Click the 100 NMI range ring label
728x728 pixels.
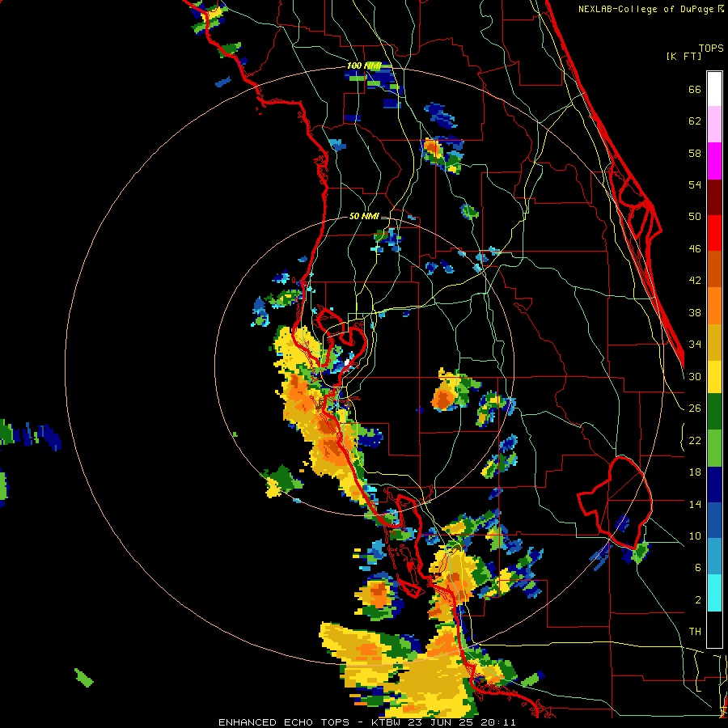tap(363, 66)
